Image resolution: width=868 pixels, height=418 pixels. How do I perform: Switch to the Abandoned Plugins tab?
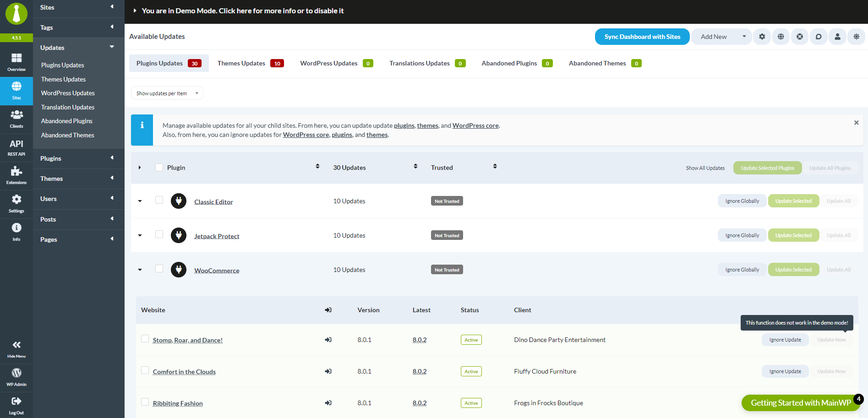click(517, 63)
